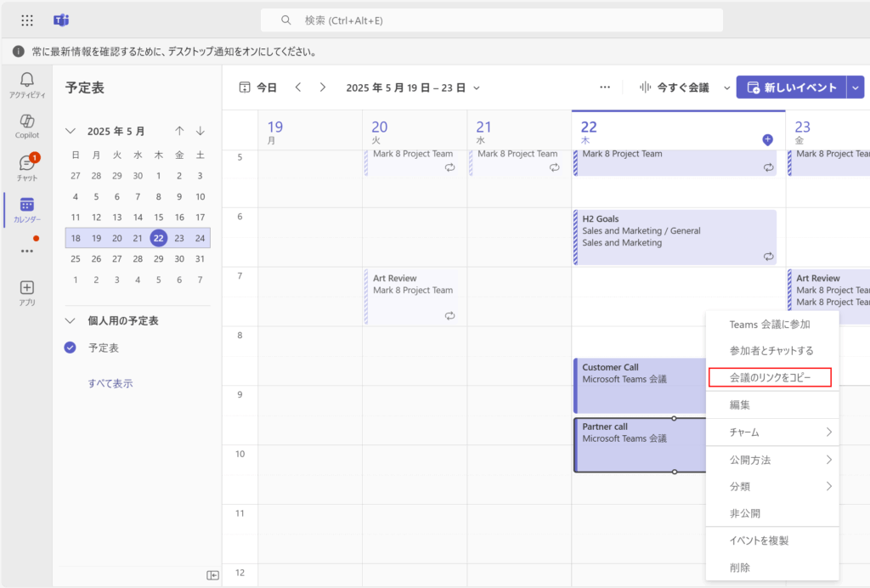This screenshot has width=870, height=588.
Task: Click the today calendar icon beside 今日
Action: [244, 88]
